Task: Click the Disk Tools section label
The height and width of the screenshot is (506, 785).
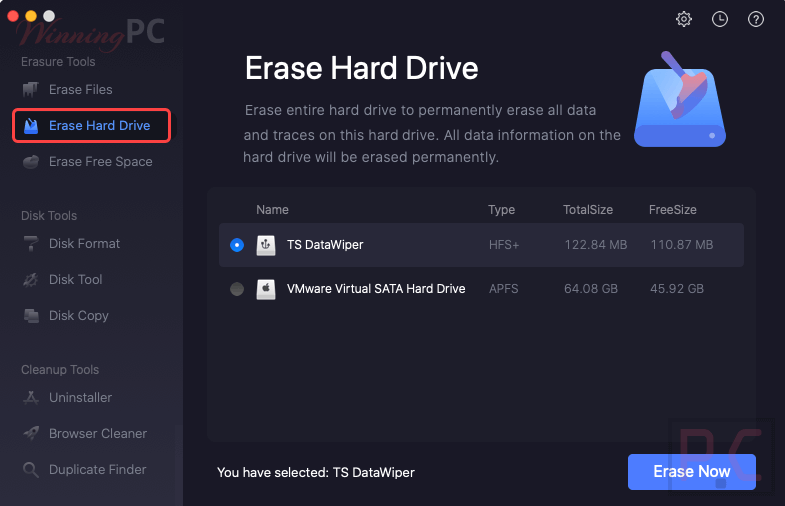Action: (49, 216)
